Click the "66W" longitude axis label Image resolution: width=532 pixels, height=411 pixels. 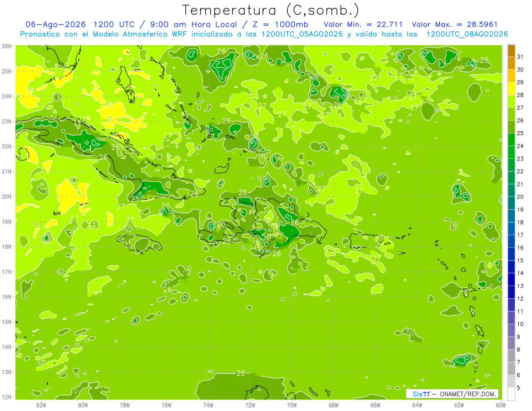(375, 405)
